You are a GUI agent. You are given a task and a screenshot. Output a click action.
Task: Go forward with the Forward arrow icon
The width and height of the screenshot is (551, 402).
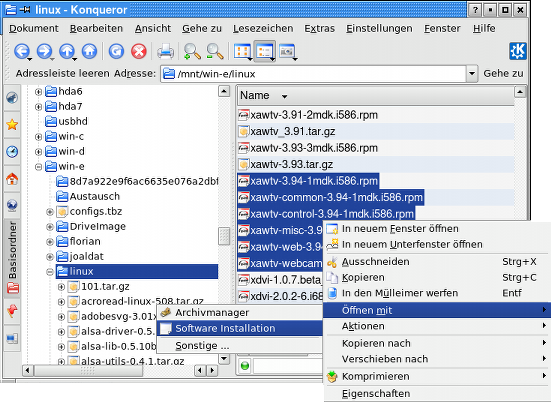(44, 52)
